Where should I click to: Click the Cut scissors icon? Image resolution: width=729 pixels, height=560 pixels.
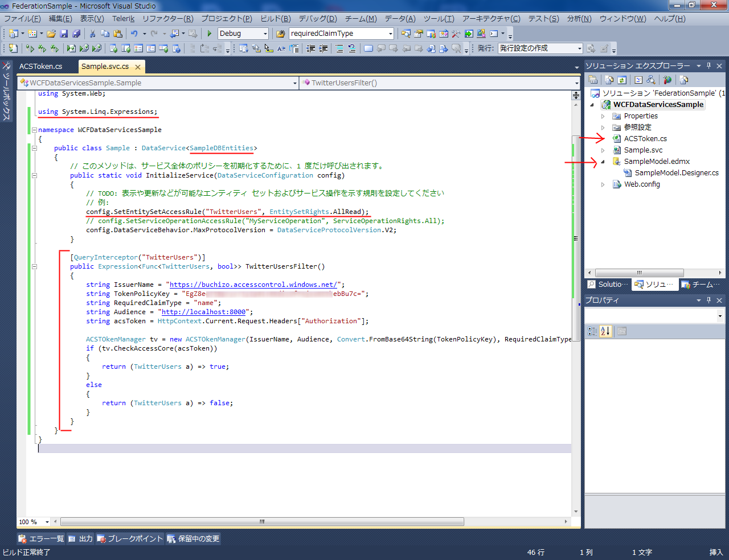[x=92, y=34]
